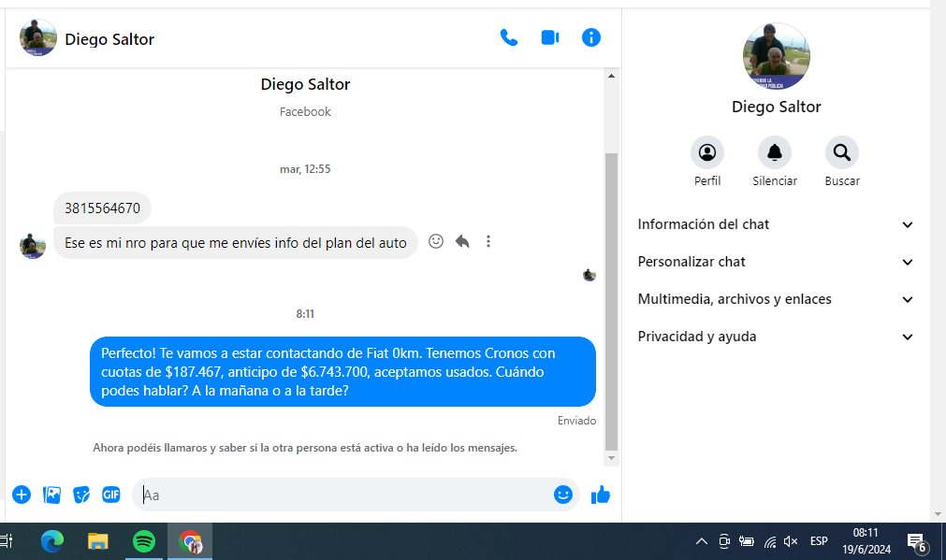The width and height of the screenshot is (946, 560).
Task: Open the emoji picker in message box
Action: 562,495
